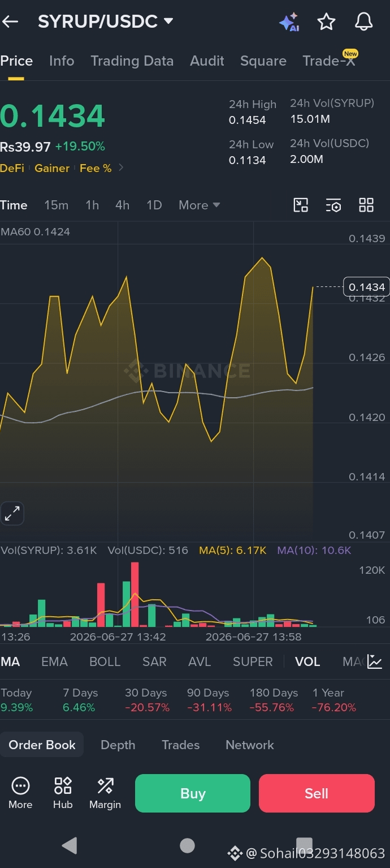This screenshot has width=390, height=868.
Task: Expand tags with the chevron after Fee %
Action: pyautogui.click(x=121, y=168)
